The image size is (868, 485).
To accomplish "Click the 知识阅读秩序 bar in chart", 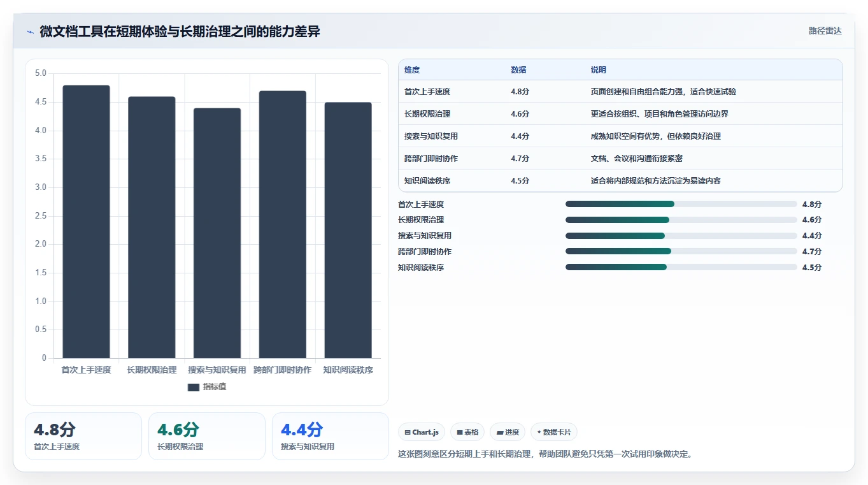I will [x=348, y=230].
